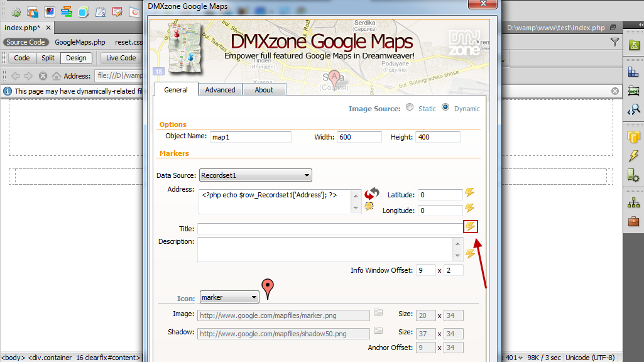644x362 pixels.
Task: Click the Height input field
Action: pos(438,137)
